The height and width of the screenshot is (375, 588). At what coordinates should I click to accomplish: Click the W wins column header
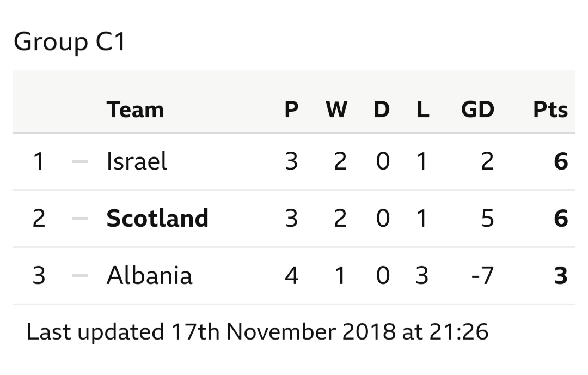pos(336,110)
